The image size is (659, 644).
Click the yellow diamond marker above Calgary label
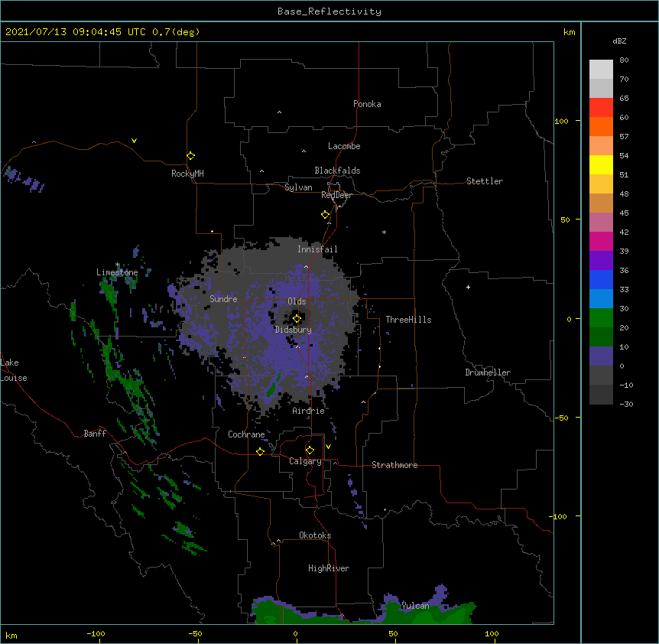310,450
